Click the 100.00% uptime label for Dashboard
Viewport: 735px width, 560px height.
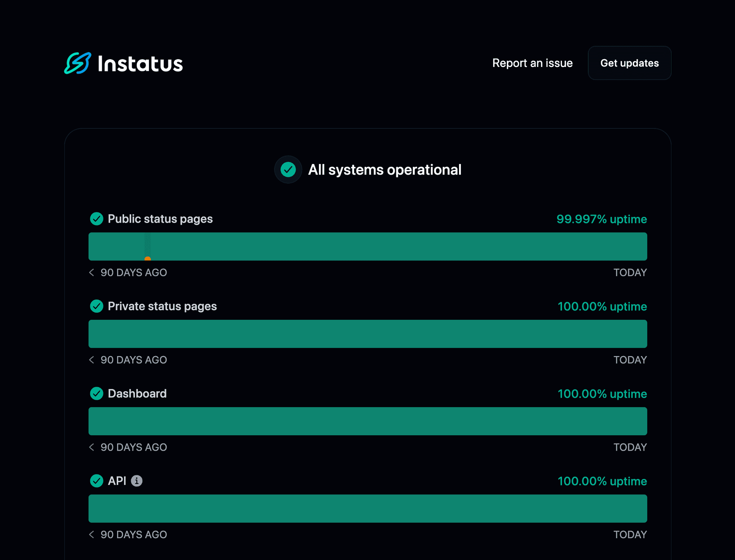[602, 394]
